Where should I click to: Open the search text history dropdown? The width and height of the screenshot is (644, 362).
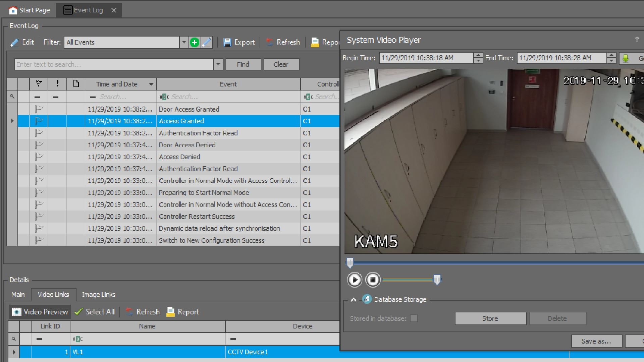click(218, 64)
